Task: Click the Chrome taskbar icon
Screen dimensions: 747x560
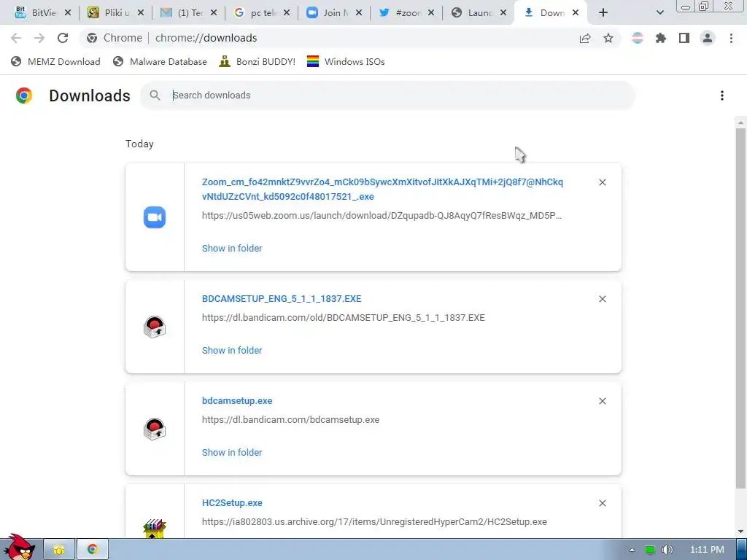Action: (x=93, y=550)
